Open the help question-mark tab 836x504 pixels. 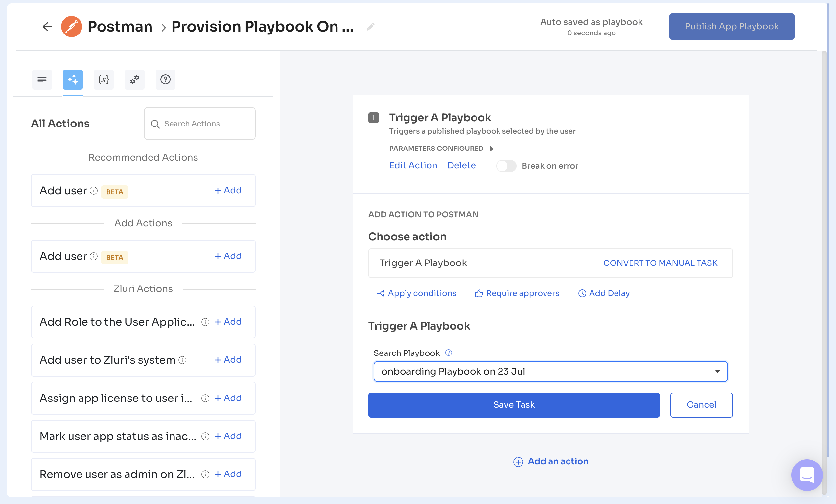coord(165,80)
